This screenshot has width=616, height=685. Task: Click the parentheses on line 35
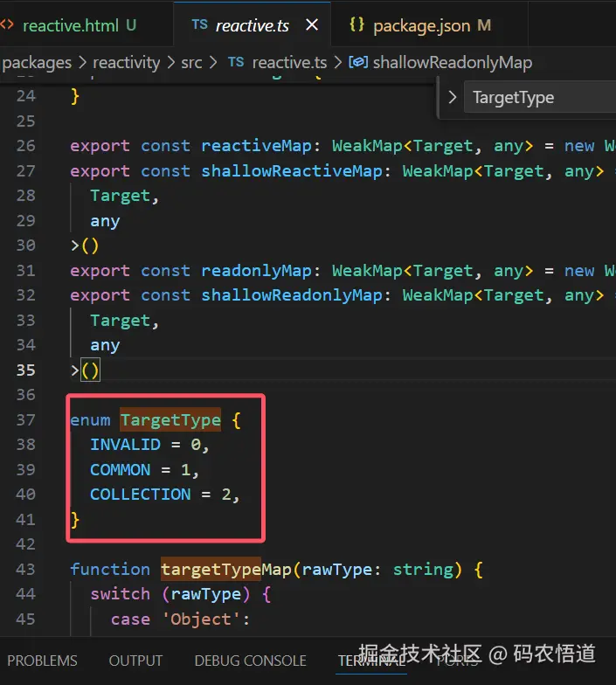[91, 370]
